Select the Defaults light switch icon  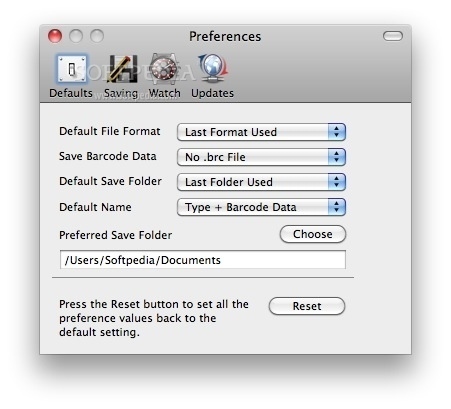tap(71, 69)
